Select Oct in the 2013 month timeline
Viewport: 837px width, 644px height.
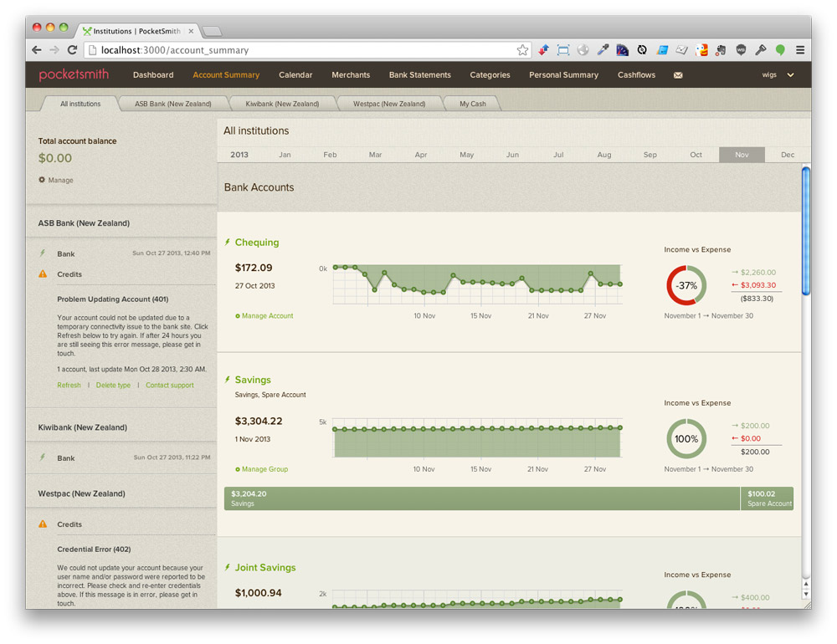pos(696,155)
